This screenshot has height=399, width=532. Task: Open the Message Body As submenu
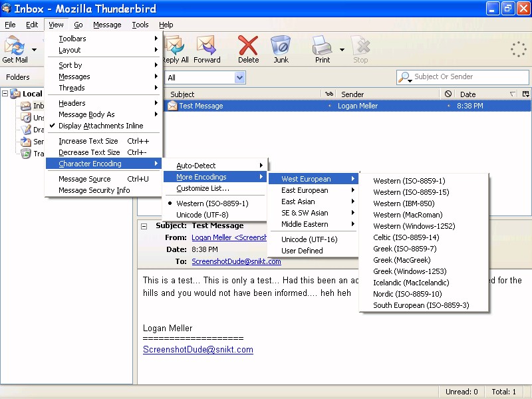tap(104, 114)
